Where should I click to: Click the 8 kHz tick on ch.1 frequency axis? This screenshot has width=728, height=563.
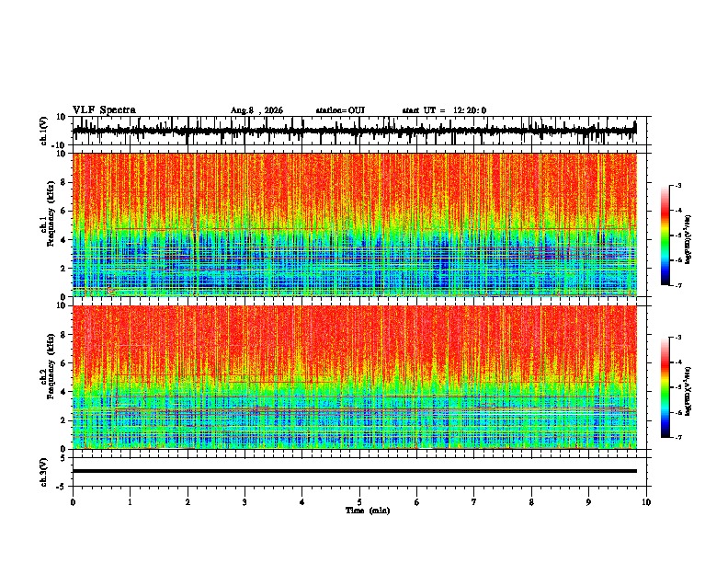coord(63,182)
